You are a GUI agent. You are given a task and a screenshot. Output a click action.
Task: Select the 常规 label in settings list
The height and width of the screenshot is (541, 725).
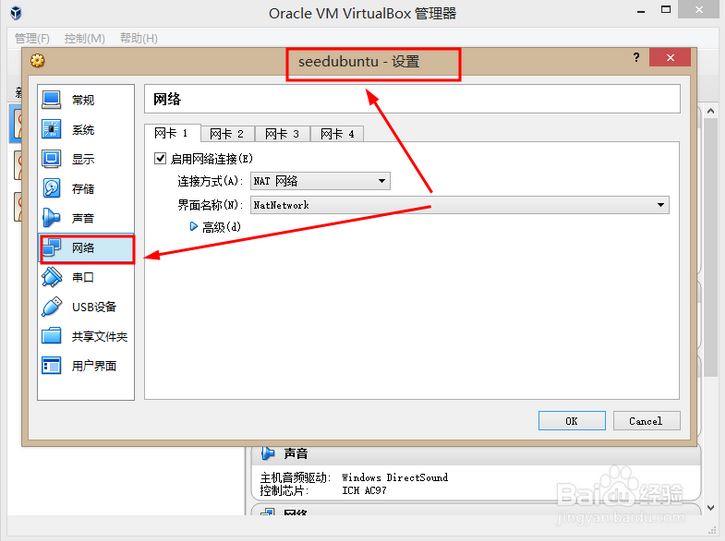coord(83,100)
